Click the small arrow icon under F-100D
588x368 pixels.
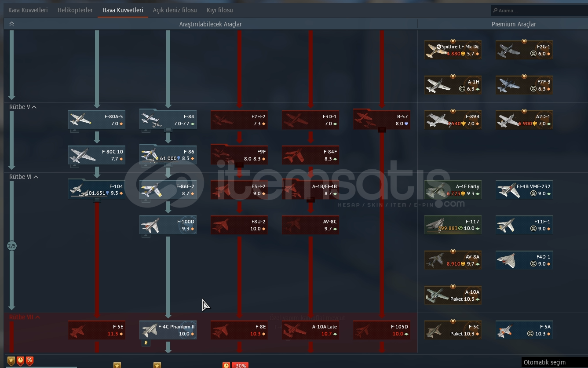pyautogui.click(x=146, y=236)
